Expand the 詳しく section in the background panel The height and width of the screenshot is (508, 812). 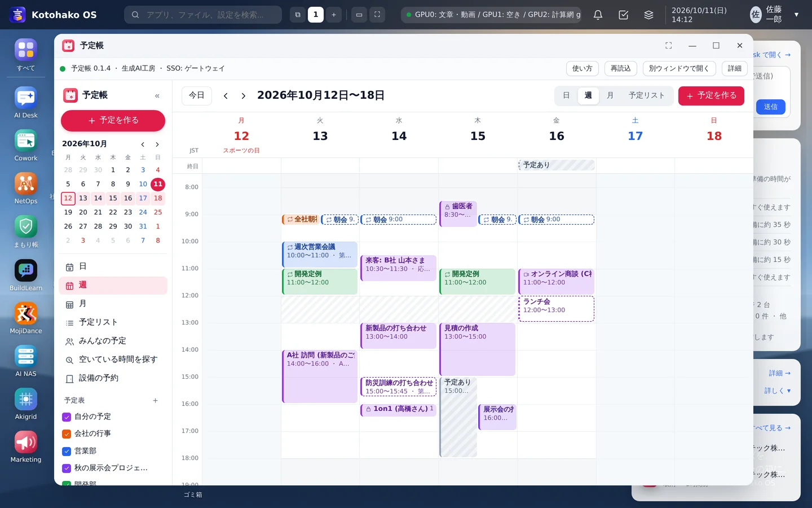778,391
